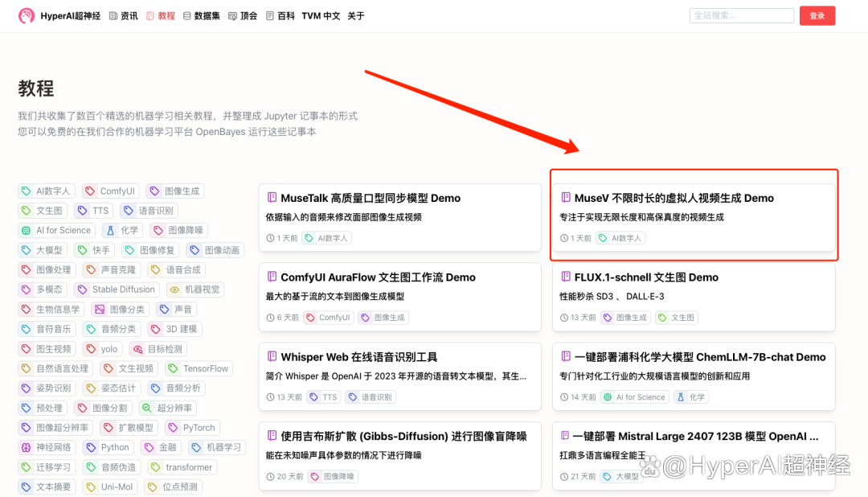Click the 图像生成 tag on AuraFlow card
Viewport: 868px width, 497px height.
(x=383, y=318)
